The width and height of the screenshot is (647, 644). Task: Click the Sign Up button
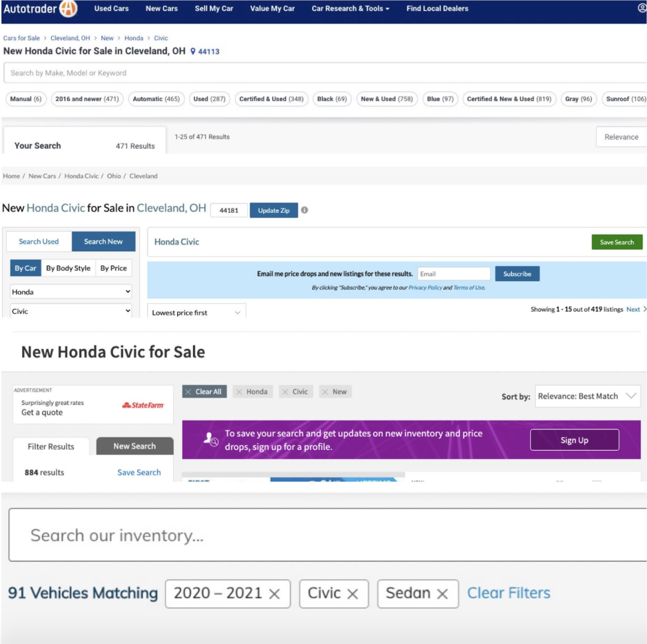[x=574, y=440]
